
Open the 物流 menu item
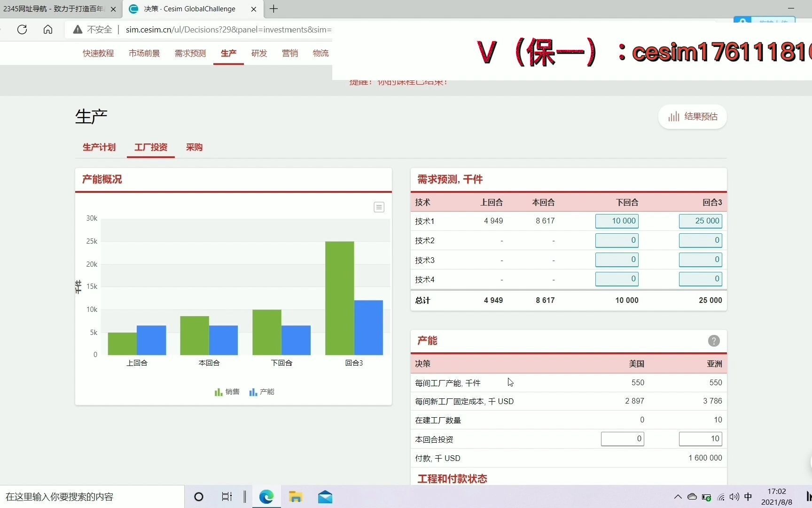320,53
